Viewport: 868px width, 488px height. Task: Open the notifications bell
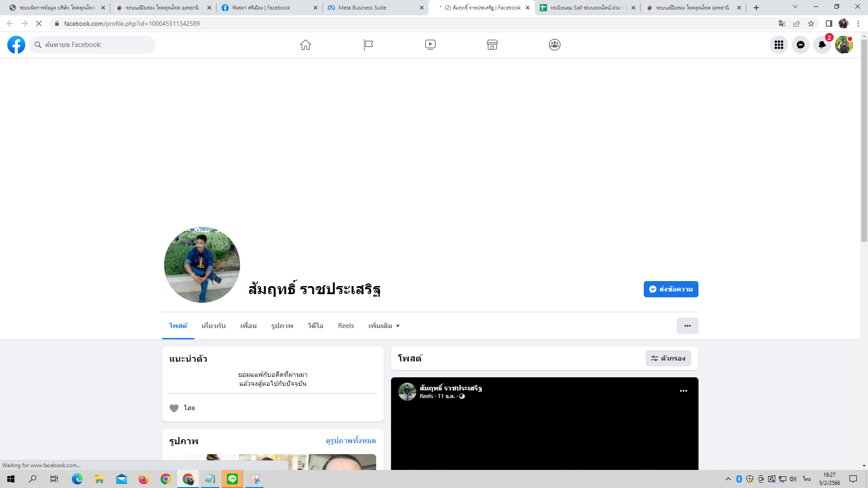pyautogui.click(x=822, y=45)
